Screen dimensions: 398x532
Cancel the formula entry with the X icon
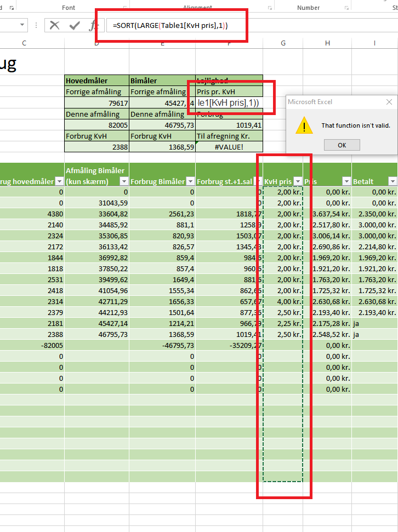[x=54, y=25]
